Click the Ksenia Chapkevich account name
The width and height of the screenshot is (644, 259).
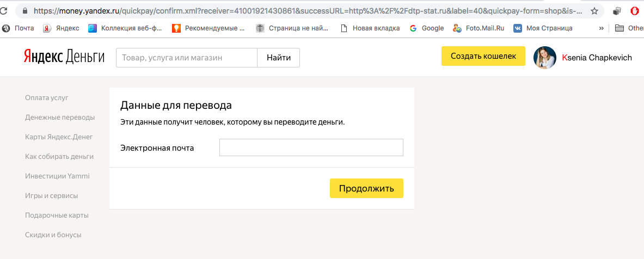click(597, 58)
